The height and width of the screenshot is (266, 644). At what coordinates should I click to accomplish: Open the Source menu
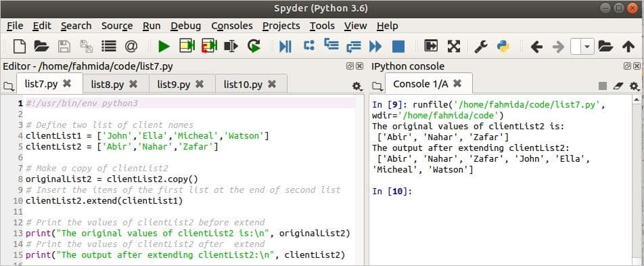coord(117,26)
